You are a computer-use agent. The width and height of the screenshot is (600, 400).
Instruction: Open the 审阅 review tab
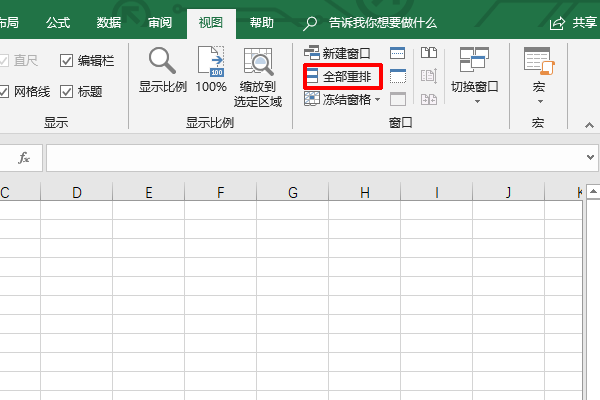159,22
